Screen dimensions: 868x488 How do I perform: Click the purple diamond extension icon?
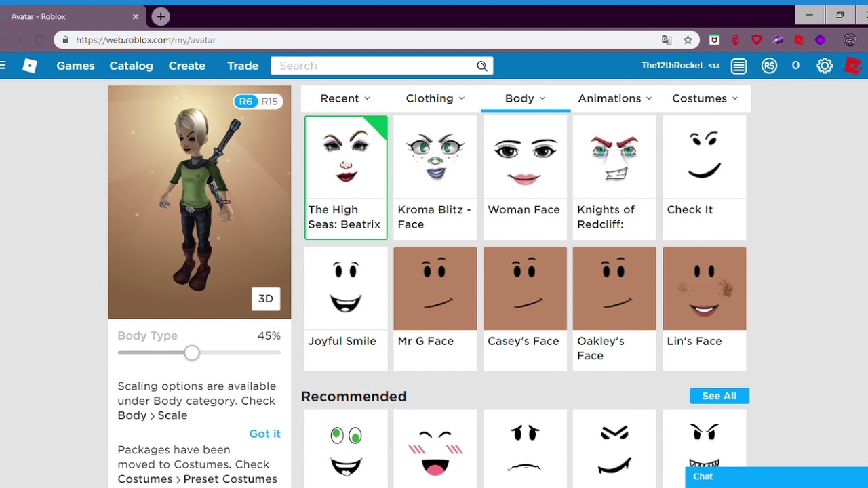point(821,40)
